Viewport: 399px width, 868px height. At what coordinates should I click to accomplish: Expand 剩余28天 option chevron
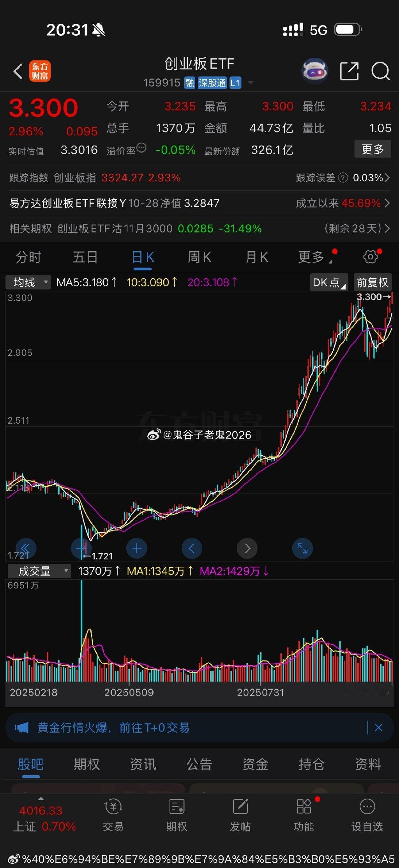(387, 228)
